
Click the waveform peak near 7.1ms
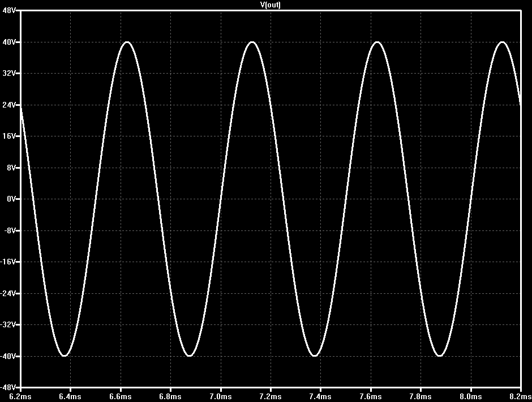pyautogui.click(x=252, y=42)
